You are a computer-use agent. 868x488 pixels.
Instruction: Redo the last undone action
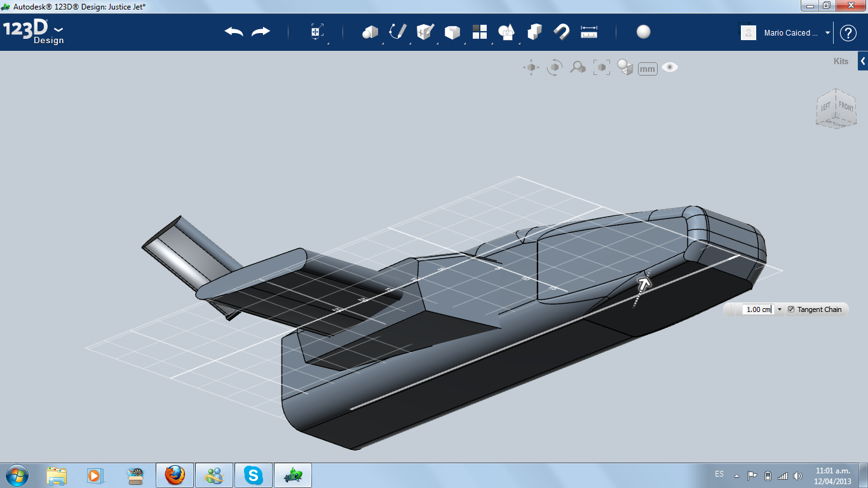(x=261, y=32)
